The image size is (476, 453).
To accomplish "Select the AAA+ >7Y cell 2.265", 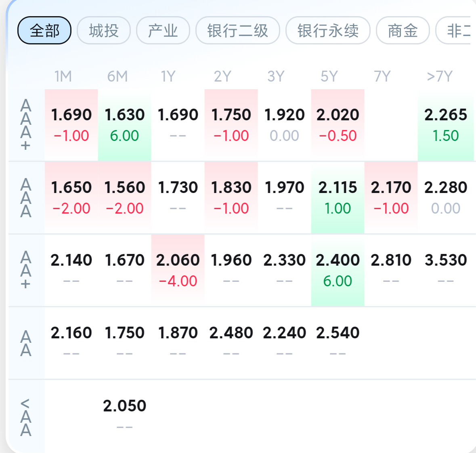I will (446, 124).
